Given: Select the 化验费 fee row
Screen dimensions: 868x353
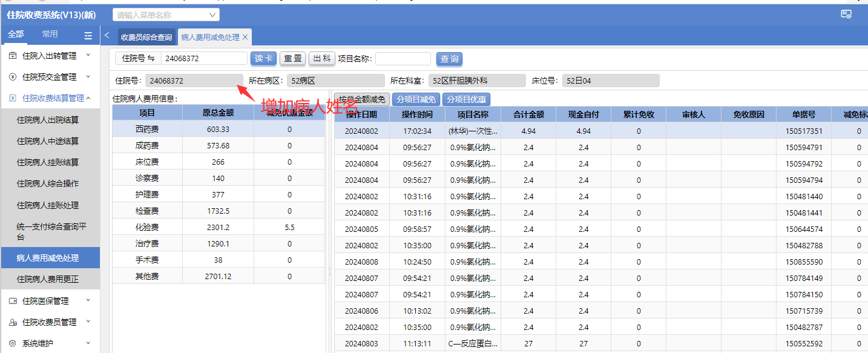Looking at the screenshot, I should [219, 227].
